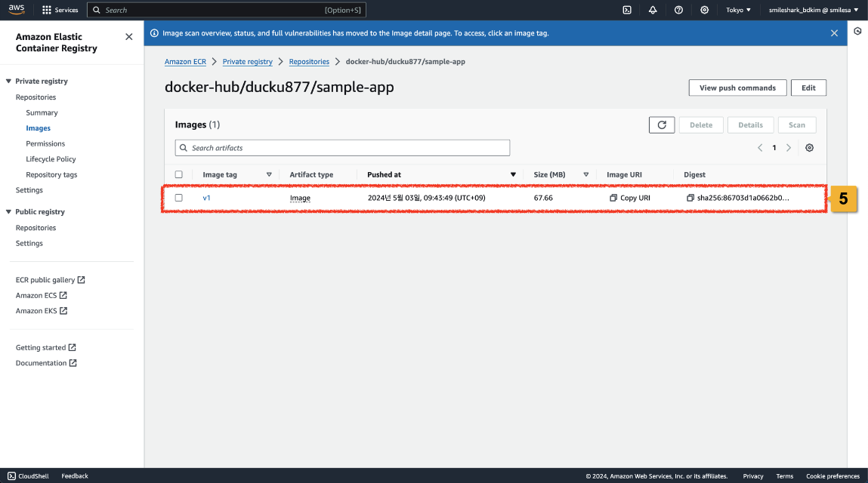Screen dimensions: 868x483
Task: Open Permissions in the sidebar
Action: click(45, 143)
